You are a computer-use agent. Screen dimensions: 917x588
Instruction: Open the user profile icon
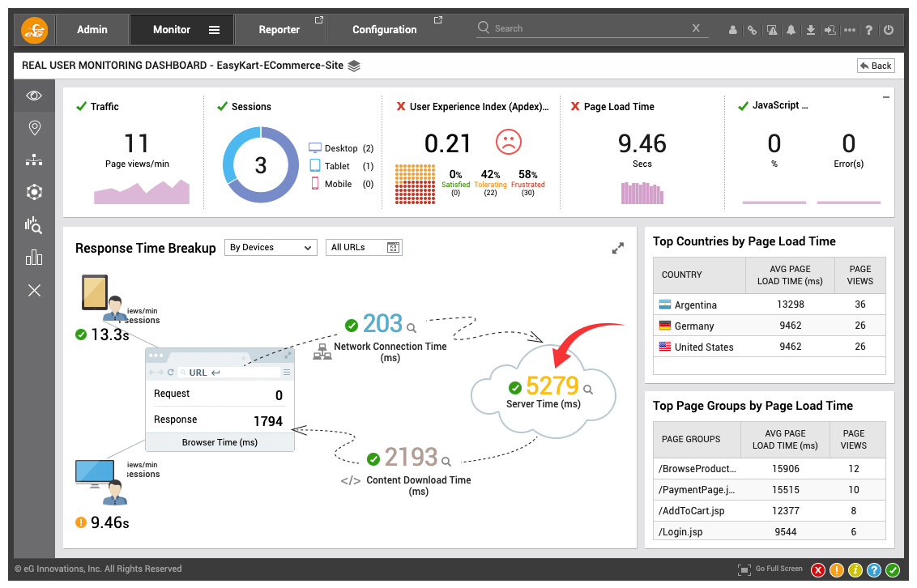click(x=733, y=30)
